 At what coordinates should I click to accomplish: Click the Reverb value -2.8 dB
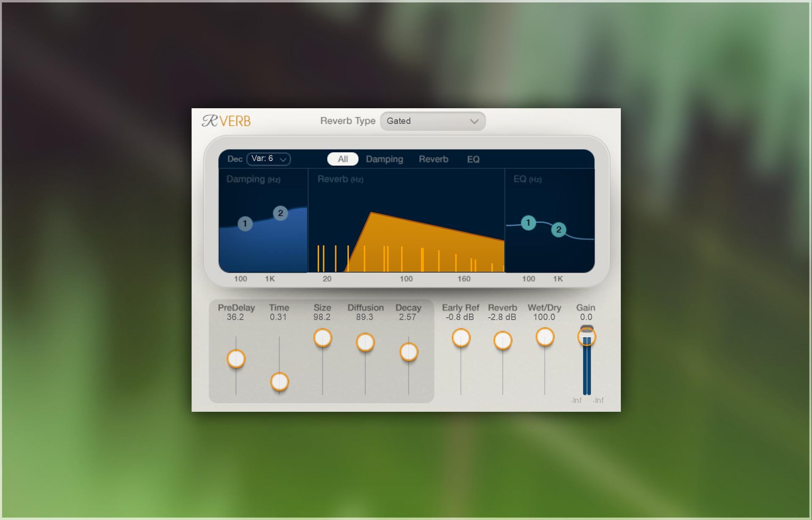502,317
